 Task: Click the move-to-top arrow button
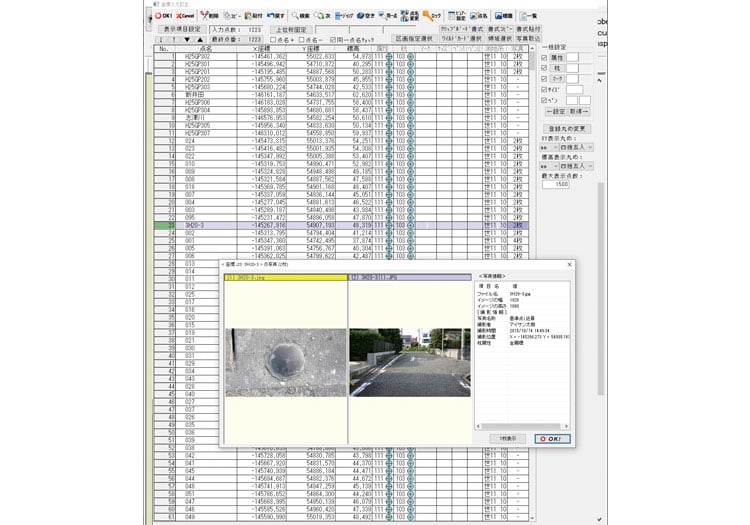coord(174,40)
